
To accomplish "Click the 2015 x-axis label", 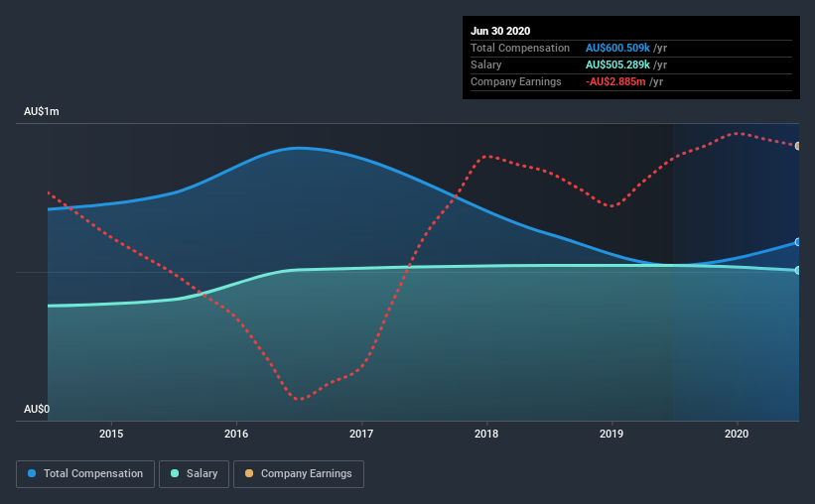I will click(x=111, y=434).
